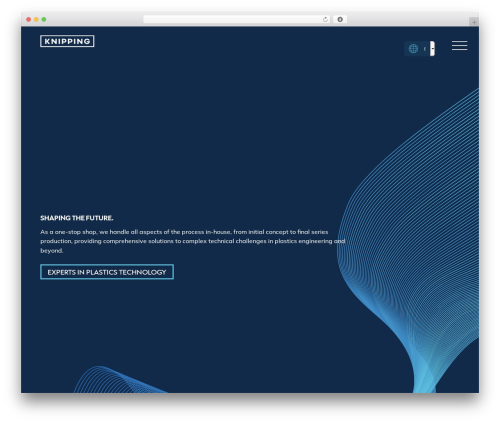
Task: Click the green maximize window button
Action: tap(44, 20)
